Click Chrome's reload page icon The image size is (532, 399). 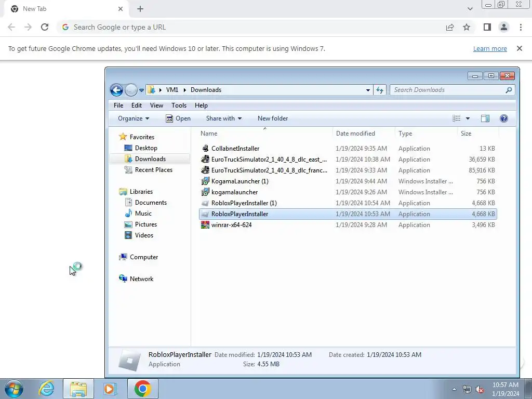[x=45, y=27]
